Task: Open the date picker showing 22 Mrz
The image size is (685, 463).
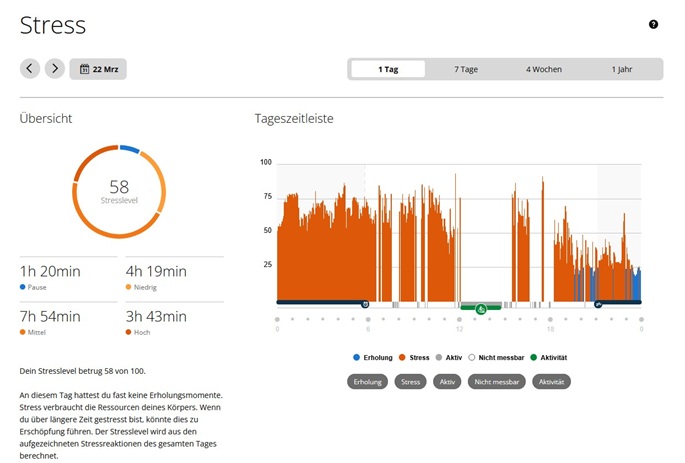Action: (x=98, y=69)
